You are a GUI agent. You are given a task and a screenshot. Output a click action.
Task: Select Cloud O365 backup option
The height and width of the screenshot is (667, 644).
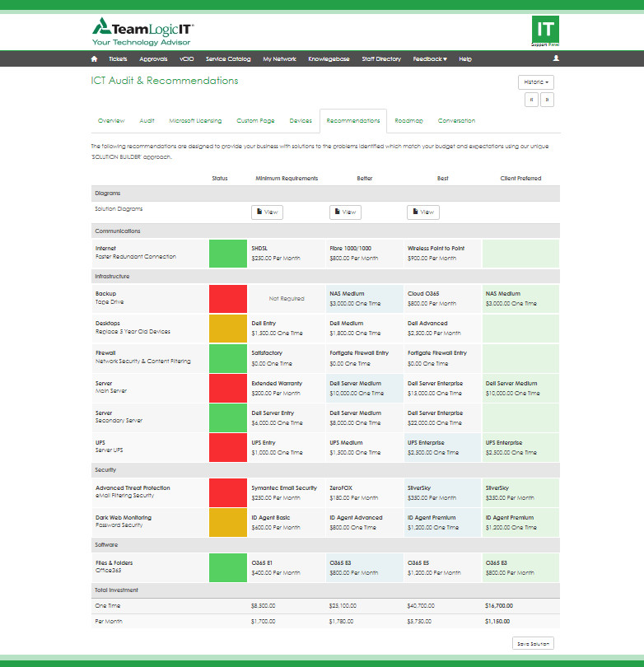coord(442,298)
